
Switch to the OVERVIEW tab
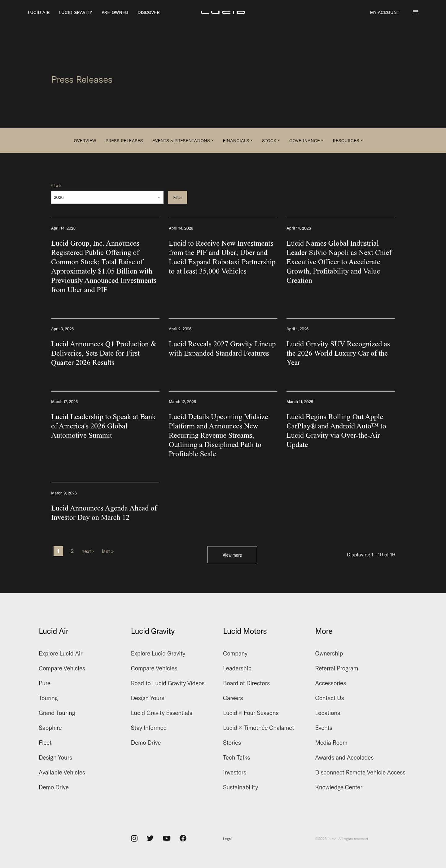click(x=85, y=141)
